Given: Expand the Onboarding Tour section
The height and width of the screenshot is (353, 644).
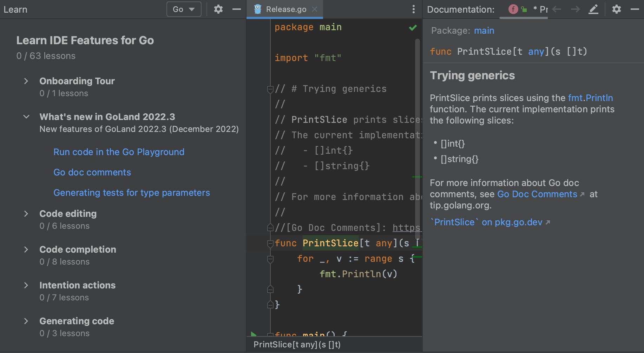Looking at the screenshot, I should click(x=26, y=81).
